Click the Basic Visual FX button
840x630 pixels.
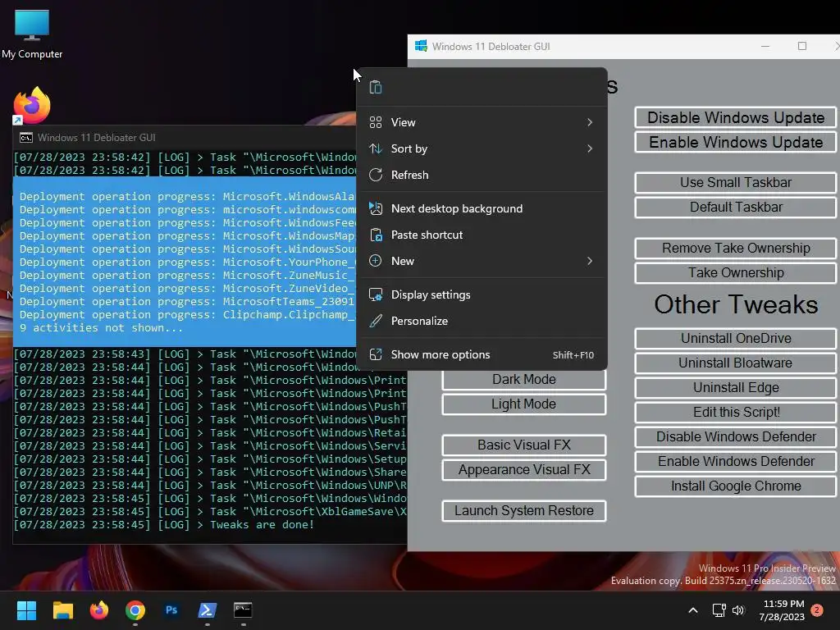524,445
